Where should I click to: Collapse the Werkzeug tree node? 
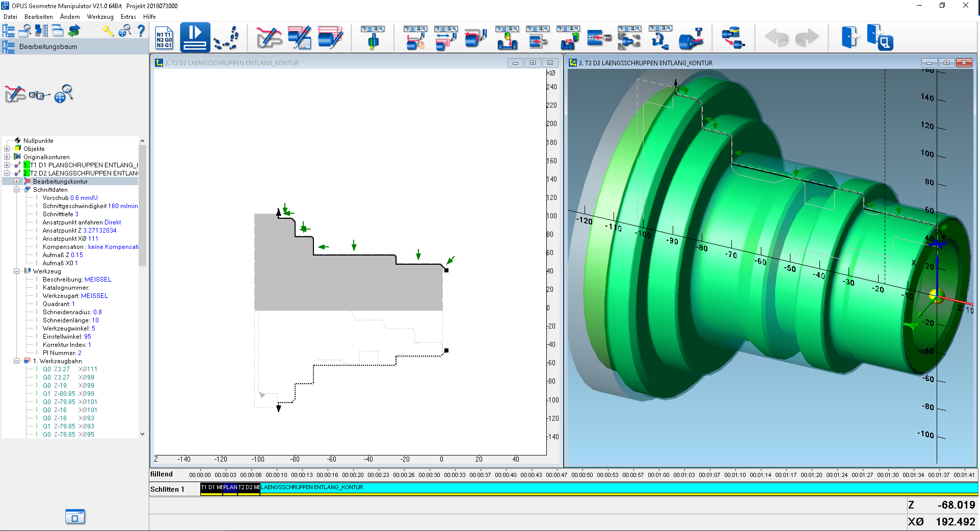[x=16, y=271]
